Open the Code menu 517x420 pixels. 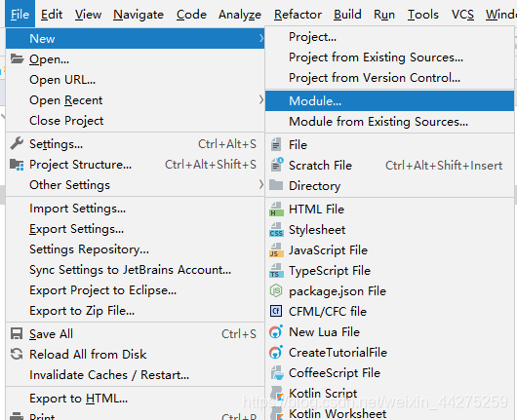click(x=191, y=15)
